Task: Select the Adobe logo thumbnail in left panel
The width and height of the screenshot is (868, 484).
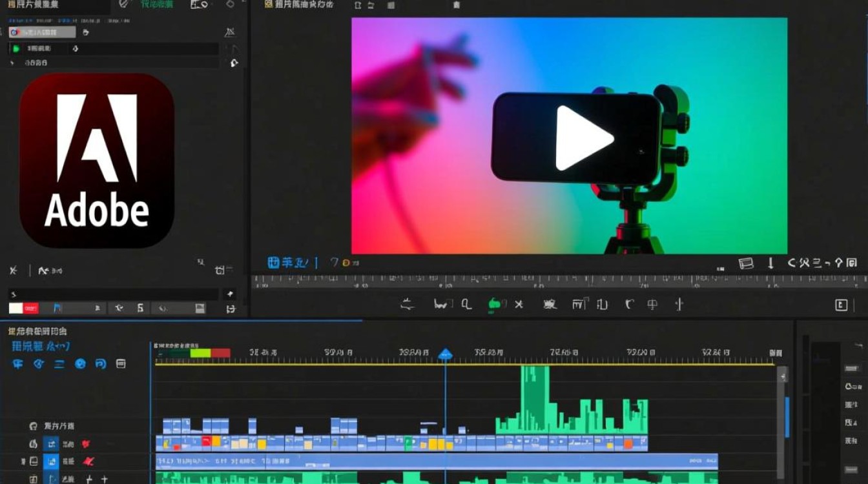Action: tap(97, 161)
